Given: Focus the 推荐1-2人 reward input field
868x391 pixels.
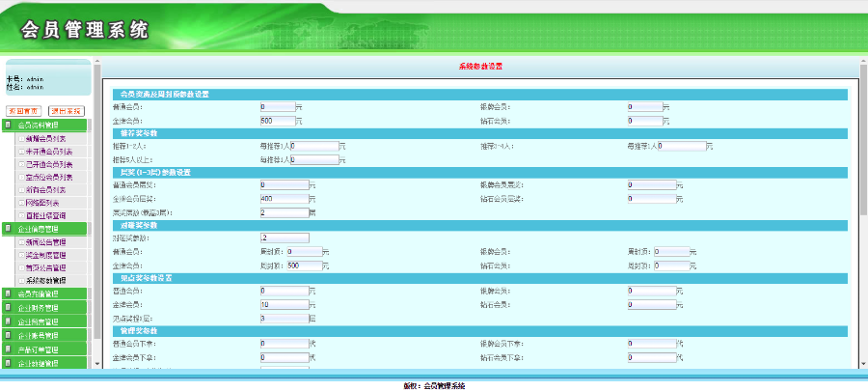Looking at the screenshot, I should [x=313, y=146].
